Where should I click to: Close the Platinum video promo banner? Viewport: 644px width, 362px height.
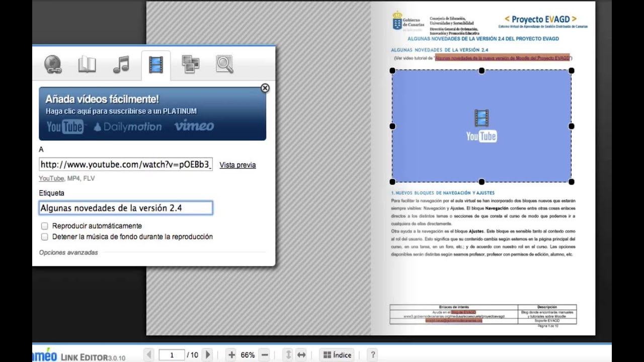click(265, 88)
